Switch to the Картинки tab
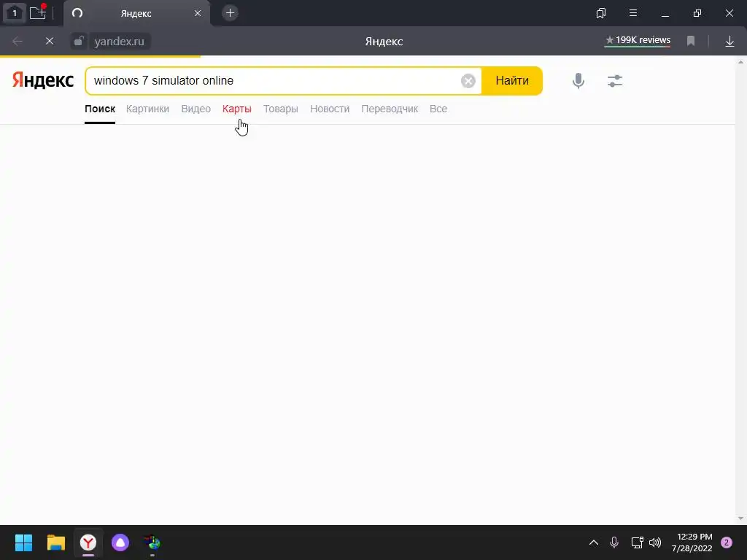The height and width of the screenshot is (560, 747). coord(147,109)
